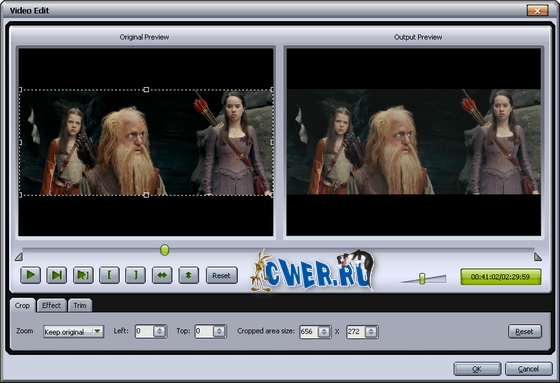
Task: Click Reset button beside flip icons
Action: (x=221, y=275)
